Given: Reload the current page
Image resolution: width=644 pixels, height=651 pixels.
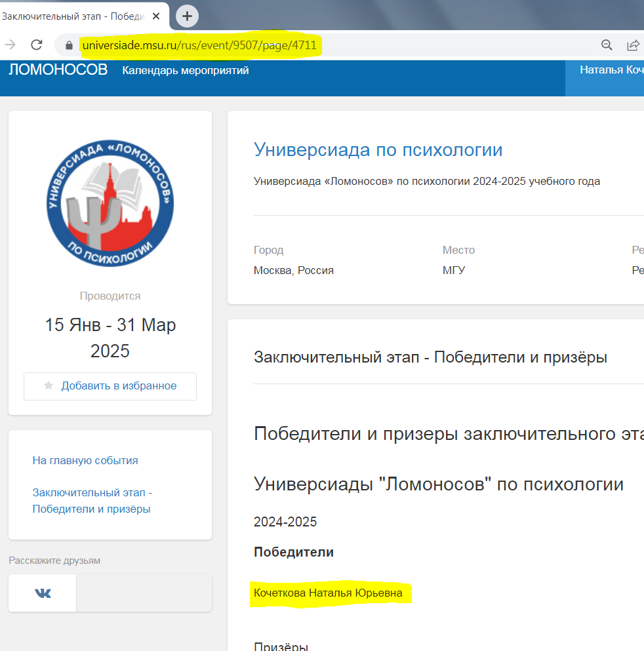Looking at the screenshot, I should tap(37, 45).
